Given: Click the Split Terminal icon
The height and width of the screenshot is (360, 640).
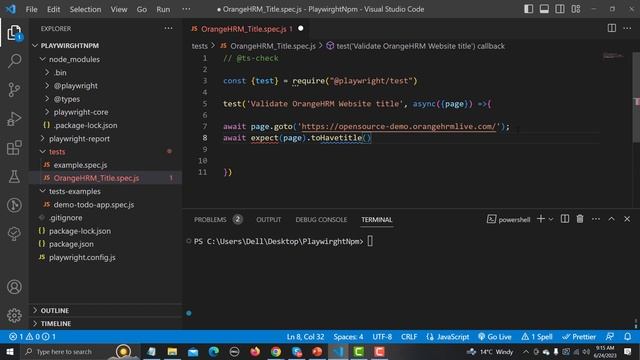Looking at the screenshot, I should pyautogui.click(x=564, y=219).
